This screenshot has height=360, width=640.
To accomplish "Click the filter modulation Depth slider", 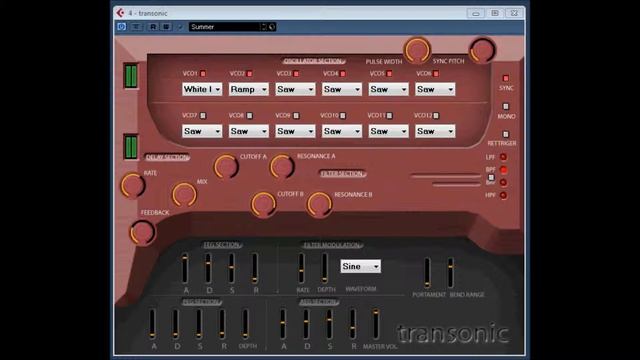I will (x=324, y=268).
